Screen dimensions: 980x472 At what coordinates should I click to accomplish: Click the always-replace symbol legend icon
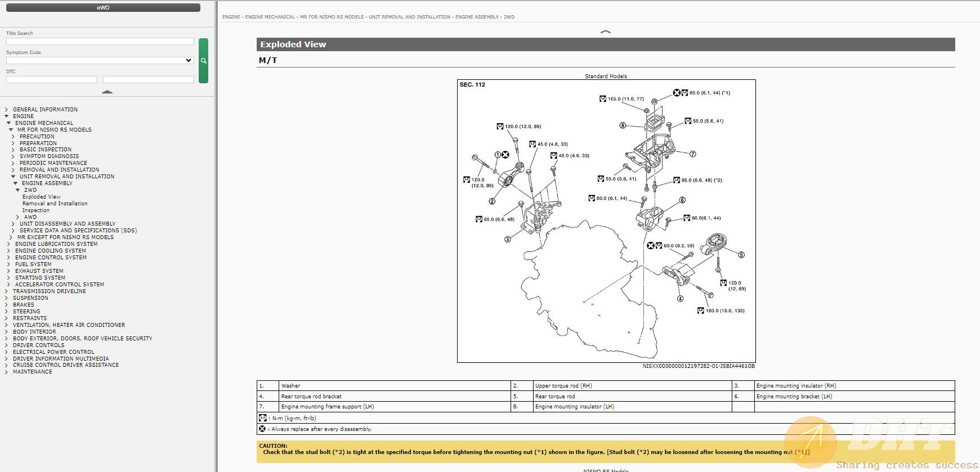coord(262,429)
